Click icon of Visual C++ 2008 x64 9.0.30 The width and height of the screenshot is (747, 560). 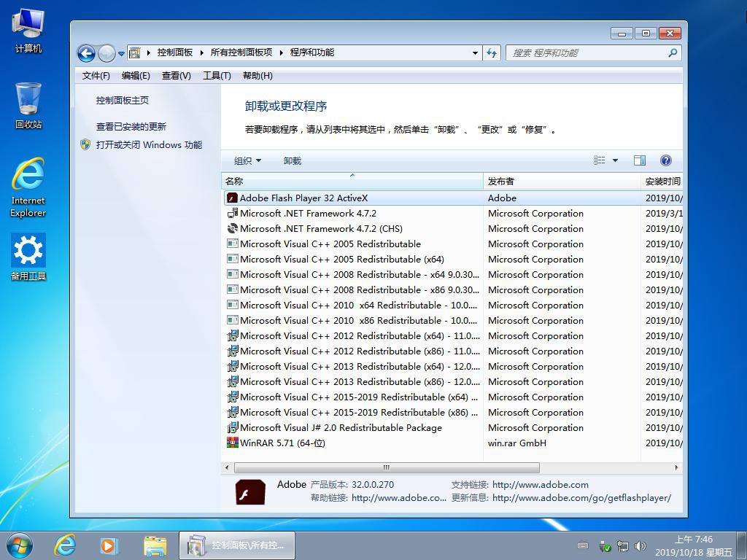coord(233,274)
